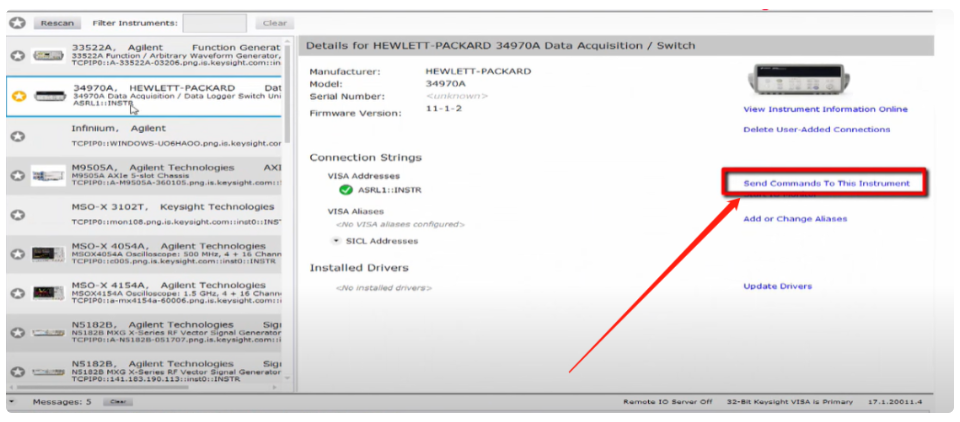
Task: Click the green check icon beside ASRL1::INSTR
Action: point(346,190)
